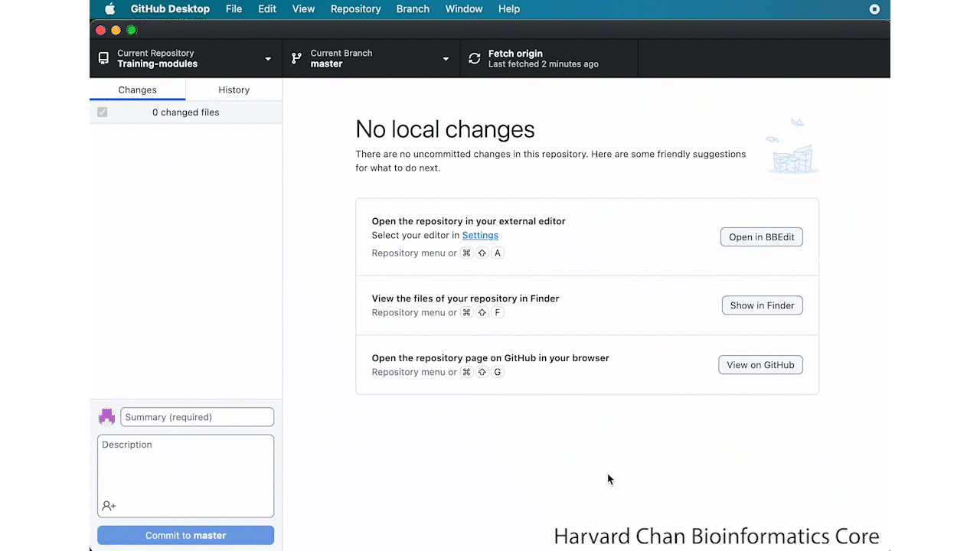Expand the Current Branch dropdown arrow

[x=446, y=59]
